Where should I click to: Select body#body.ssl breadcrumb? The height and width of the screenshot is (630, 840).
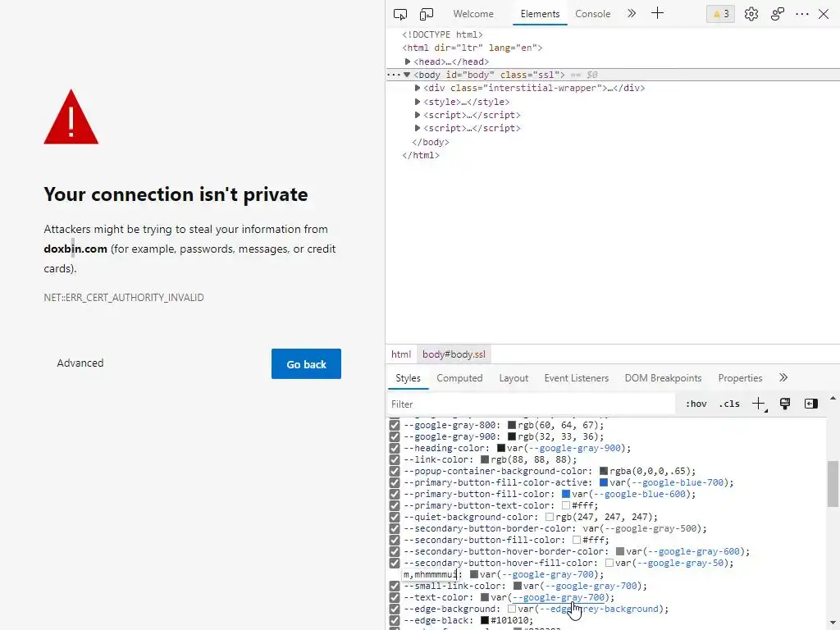454,354
